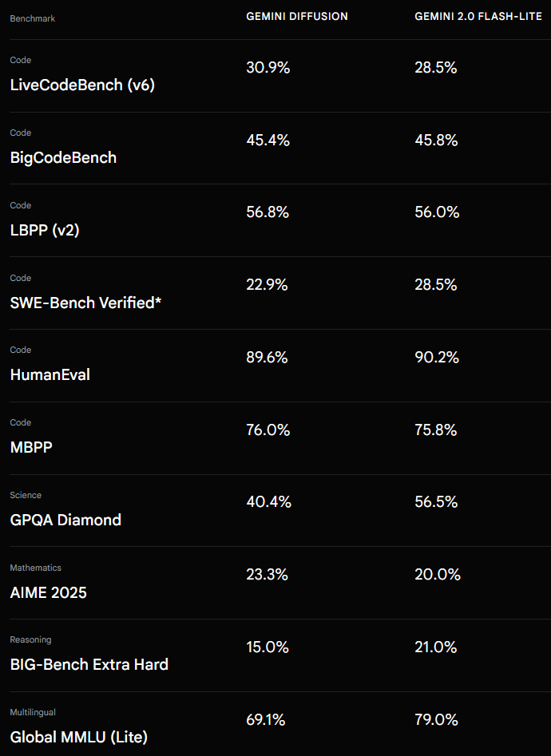Select the 20.0% AIME 2025 score

tap(438, 575)
